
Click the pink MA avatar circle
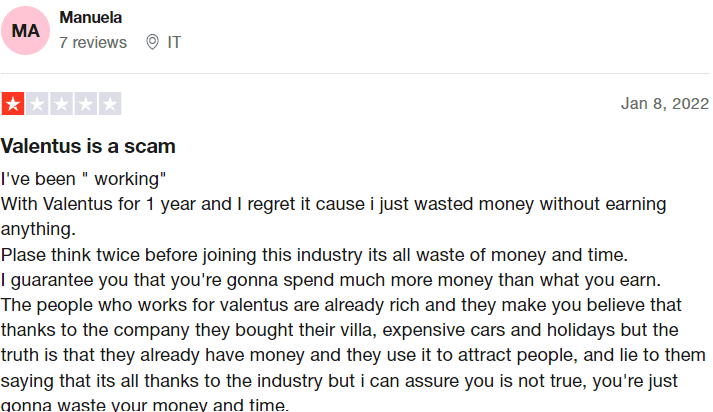[x=25, y=30]
